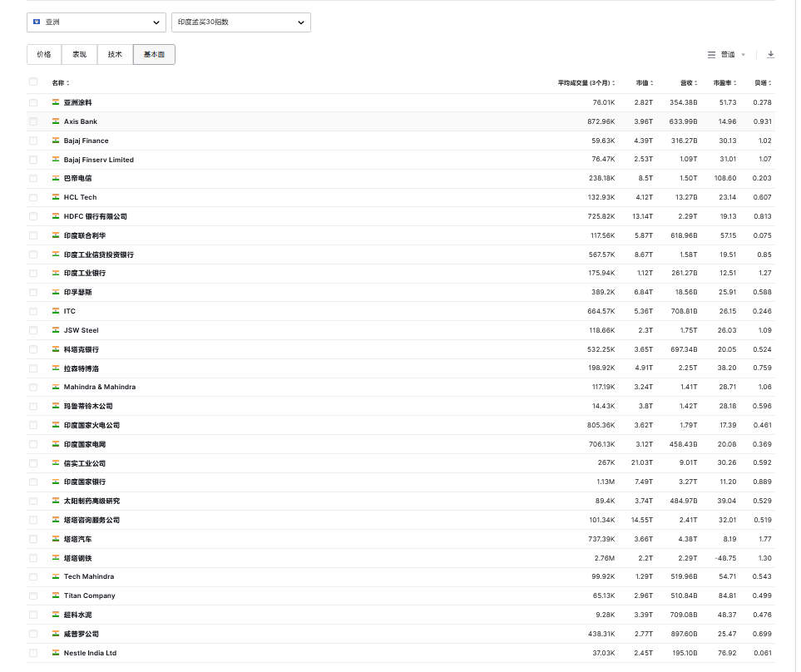
Task: Click the 0.061 beta value for Nestle India
Action: (763, 653)
